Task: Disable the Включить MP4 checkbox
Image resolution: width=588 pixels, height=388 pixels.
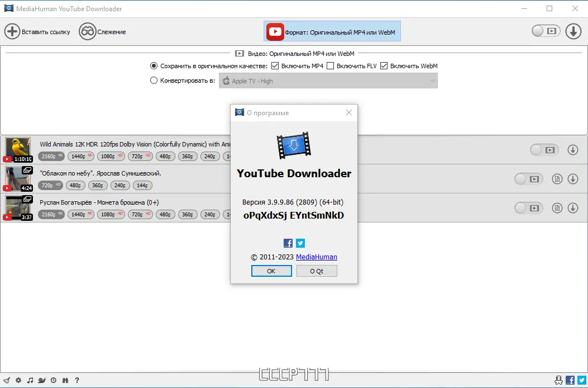Action: point(275,65)
